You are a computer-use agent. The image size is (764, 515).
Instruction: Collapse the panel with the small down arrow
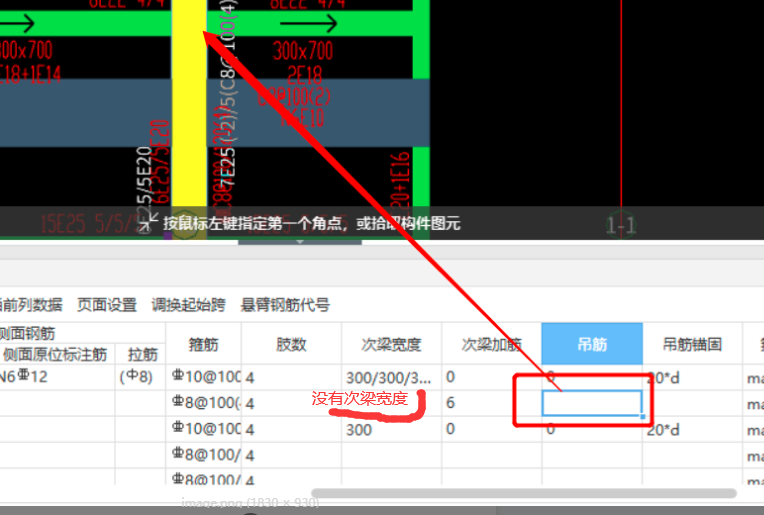click(x=300, y=242)
